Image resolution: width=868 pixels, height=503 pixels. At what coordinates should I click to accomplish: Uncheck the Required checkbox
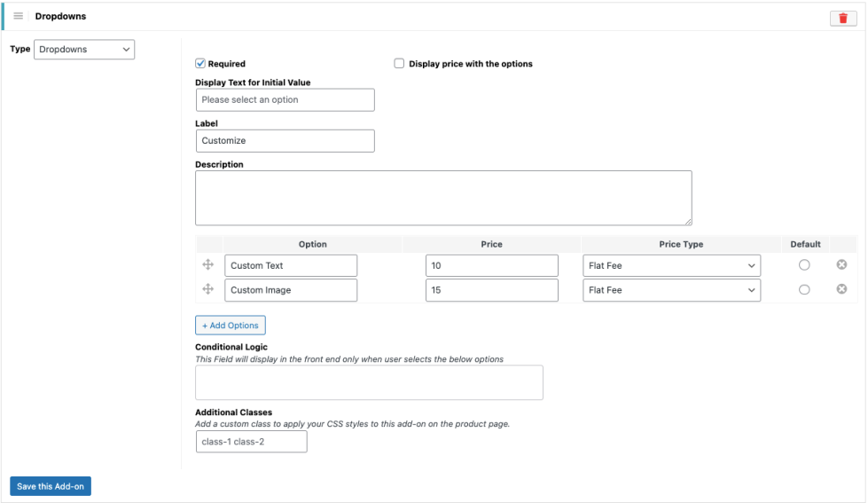click(200, 64)
